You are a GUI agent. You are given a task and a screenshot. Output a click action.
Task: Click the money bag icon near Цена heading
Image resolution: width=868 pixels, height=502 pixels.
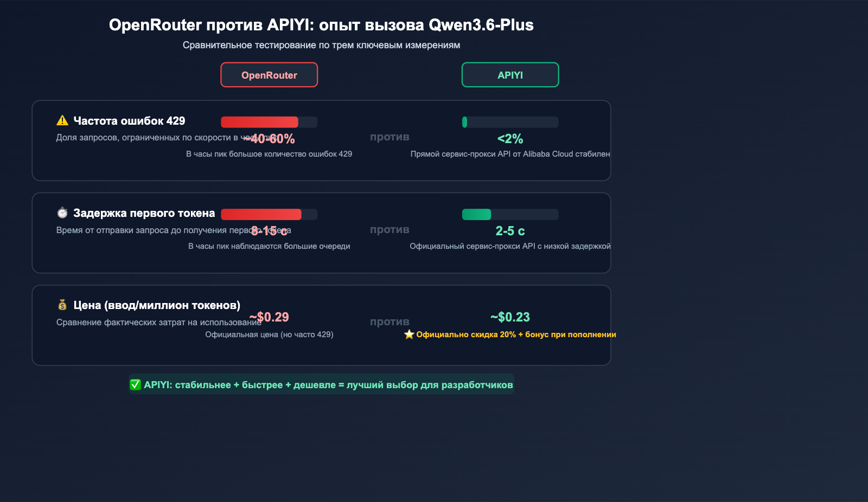(61, 305)
